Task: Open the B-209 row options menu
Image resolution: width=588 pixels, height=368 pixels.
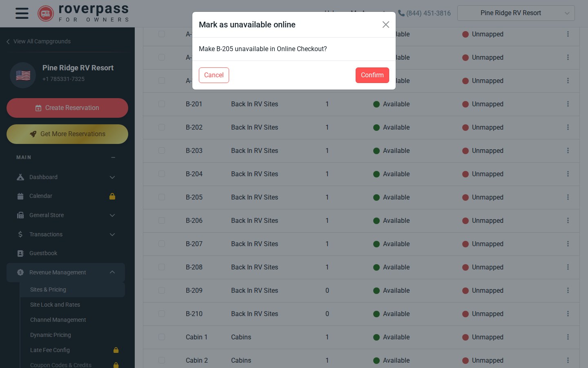Action: pyautogui.click(x=568, y=290)
